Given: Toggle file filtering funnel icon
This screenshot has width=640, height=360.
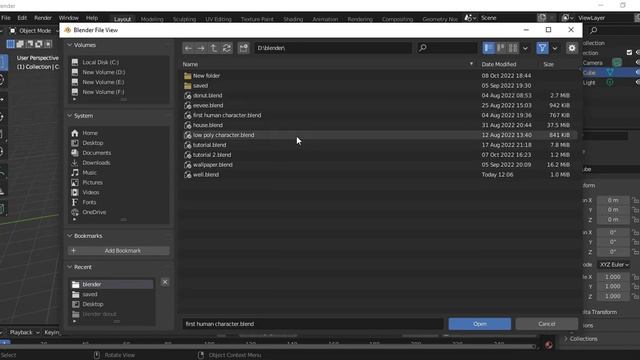Looking at the screenshot, I should 542,48.
